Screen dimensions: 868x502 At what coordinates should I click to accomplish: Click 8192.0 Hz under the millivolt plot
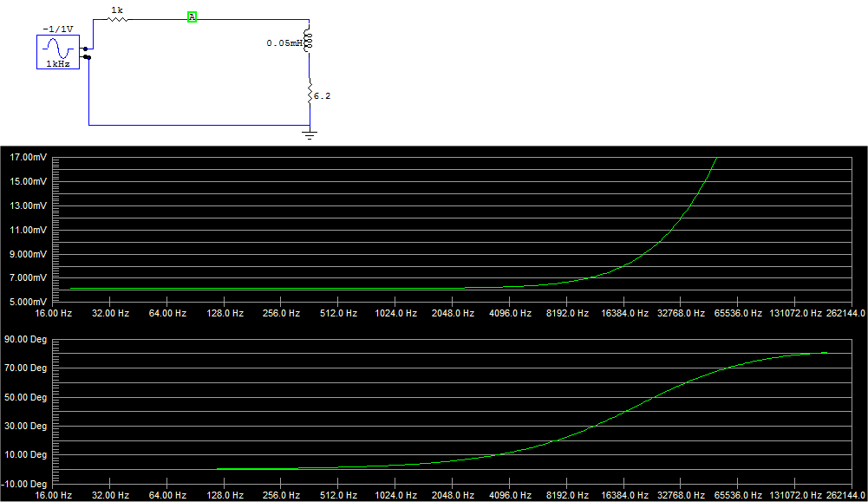coord(567,313)
